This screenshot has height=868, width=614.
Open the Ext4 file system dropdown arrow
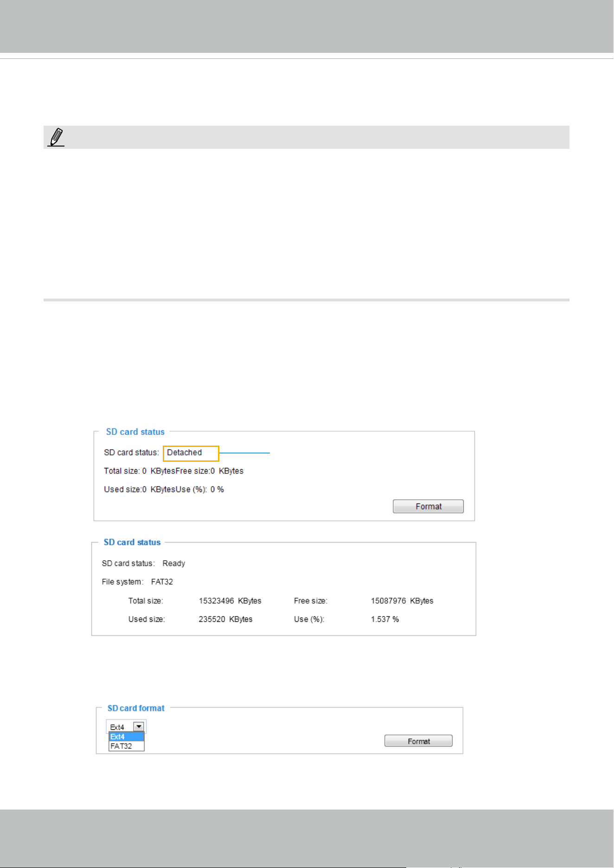tap(139, 727)
